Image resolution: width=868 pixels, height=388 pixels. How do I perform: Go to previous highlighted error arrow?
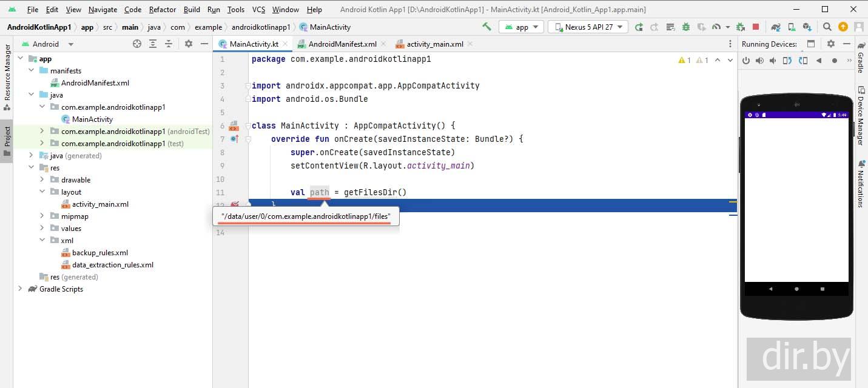(718, 60)
